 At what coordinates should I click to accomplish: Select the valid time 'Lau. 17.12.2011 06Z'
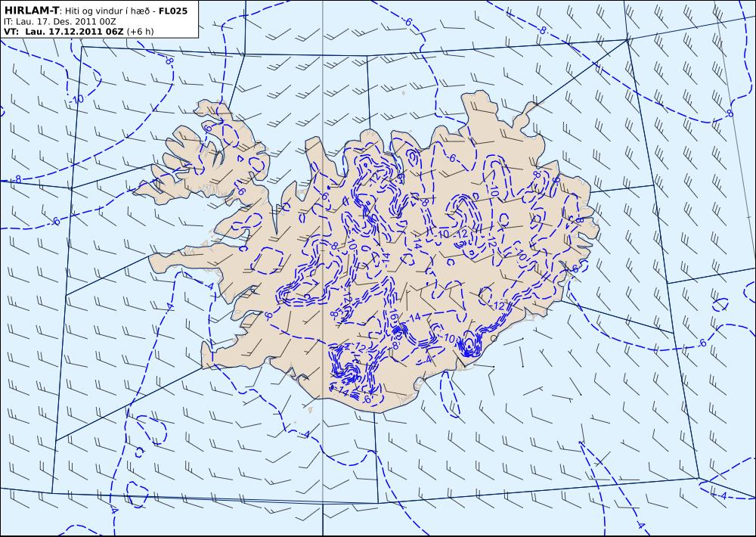click(x=74, y=32)
